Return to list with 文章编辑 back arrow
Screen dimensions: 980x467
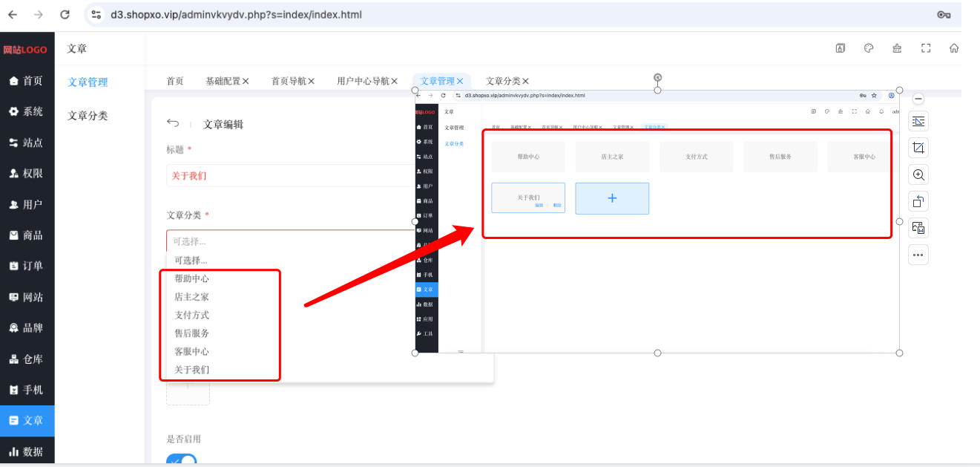click(x=173, y=123)
